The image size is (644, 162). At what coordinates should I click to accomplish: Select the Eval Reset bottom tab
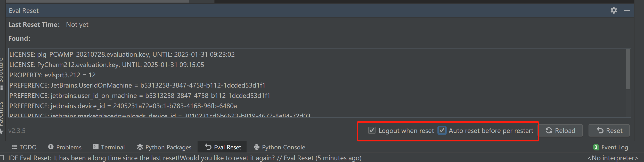tap(223, 147)
